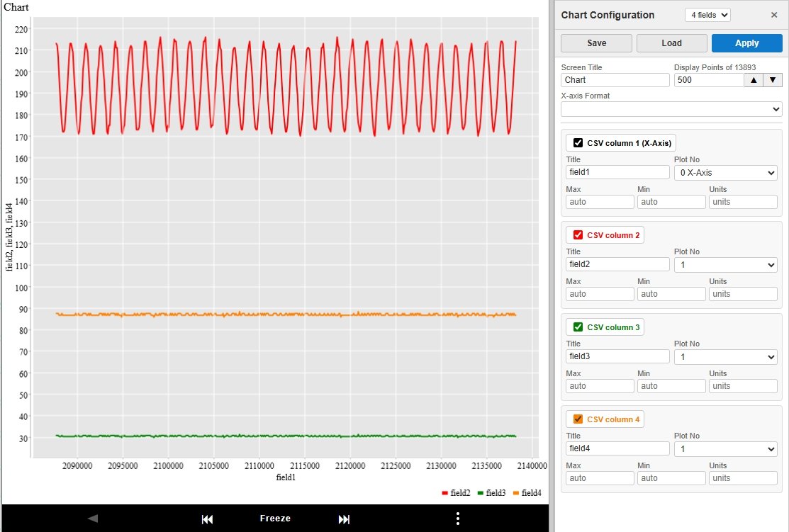The width and height of the screenshot is (789, 532).
Task: Click the Save button
Action: [596, 43]
